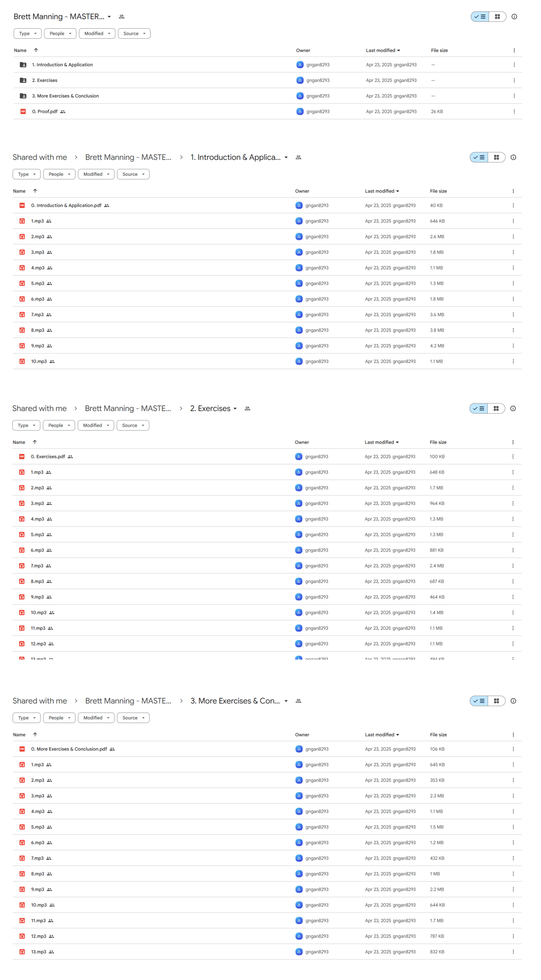The height and width of the screenshot is (980, 541).
Task: Switch to grid layout in 2. Exercises view
Action: [496, 408]
